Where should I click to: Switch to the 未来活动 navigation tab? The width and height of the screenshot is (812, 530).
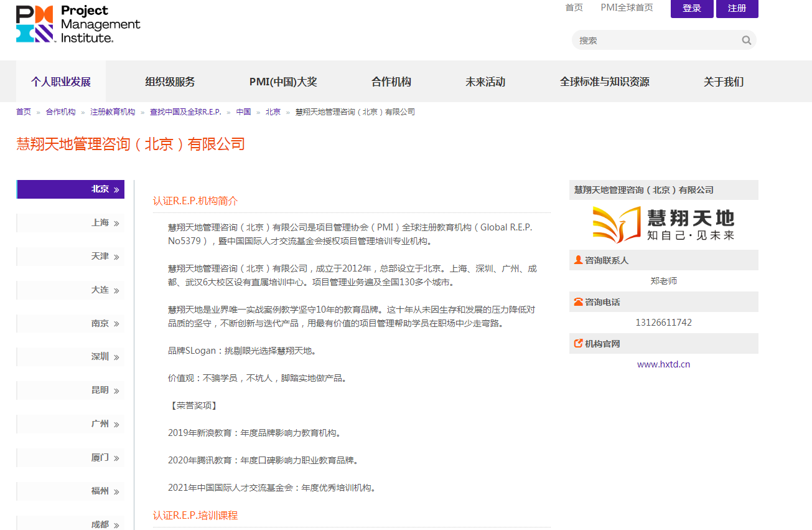pos(485,81)
